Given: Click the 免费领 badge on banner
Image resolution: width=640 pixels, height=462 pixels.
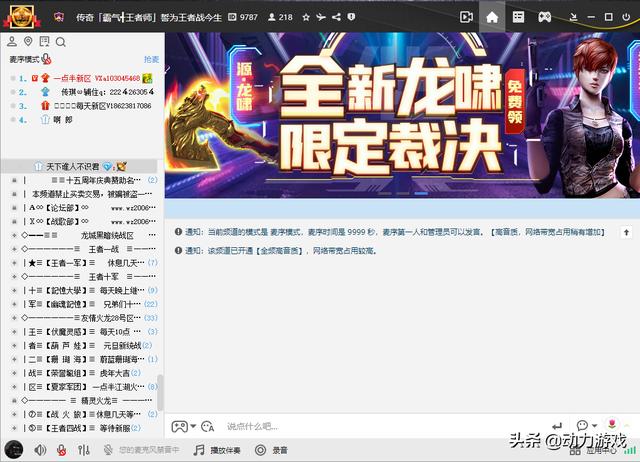Looking at the screenshot, I should pyautogui.click(x=515, y=102).
